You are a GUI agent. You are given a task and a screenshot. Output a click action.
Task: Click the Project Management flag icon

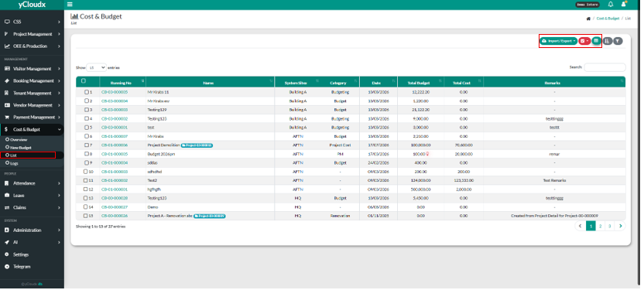point(6,34)
